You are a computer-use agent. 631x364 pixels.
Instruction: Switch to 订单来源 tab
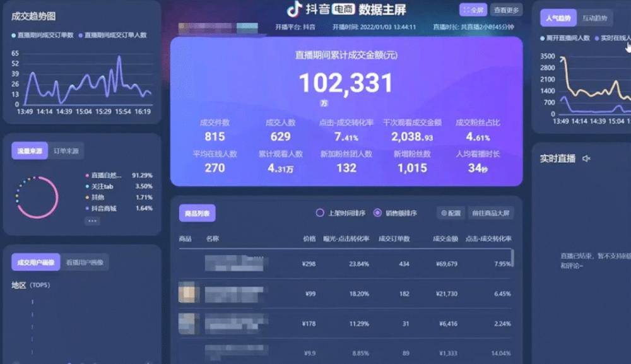click(66, 151)
